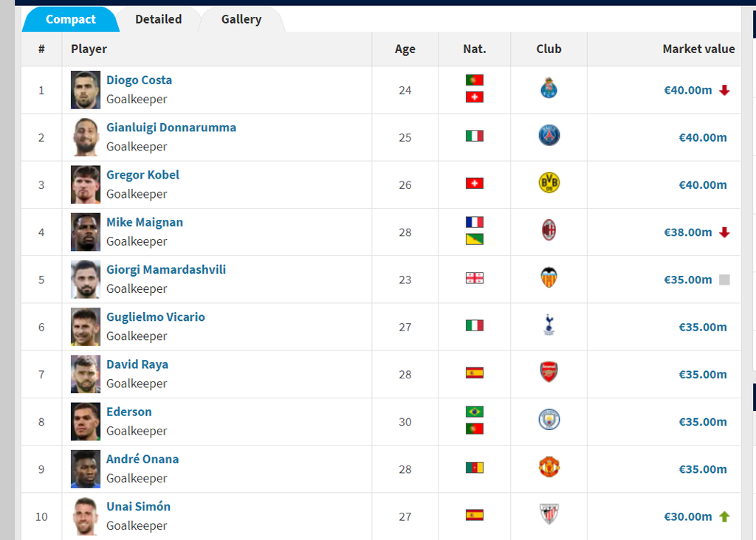Click Ederson's player portrait thumbnail
756x540 pixels.
pyautogui.click(x=86, y=421)
